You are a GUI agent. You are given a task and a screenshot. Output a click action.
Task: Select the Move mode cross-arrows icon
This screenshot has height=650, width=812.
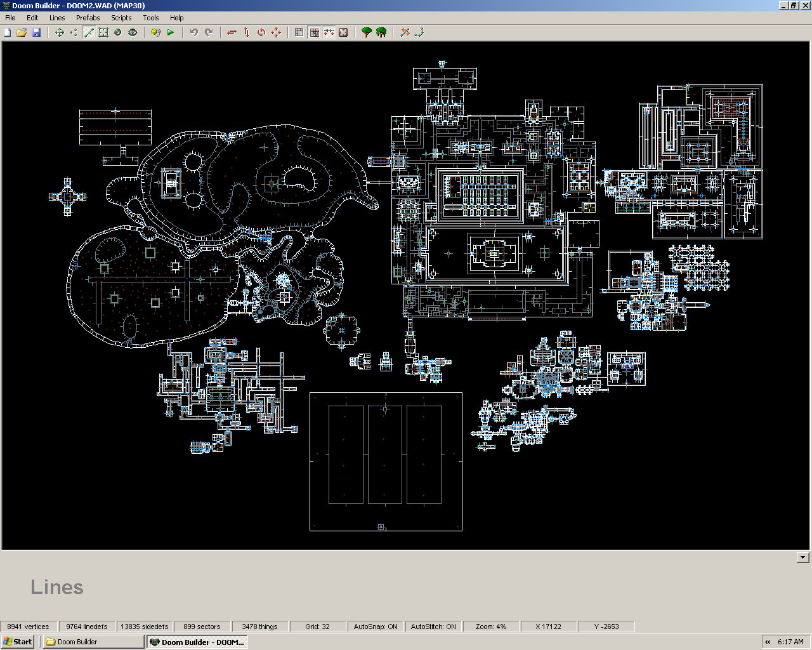coord(59,32)
